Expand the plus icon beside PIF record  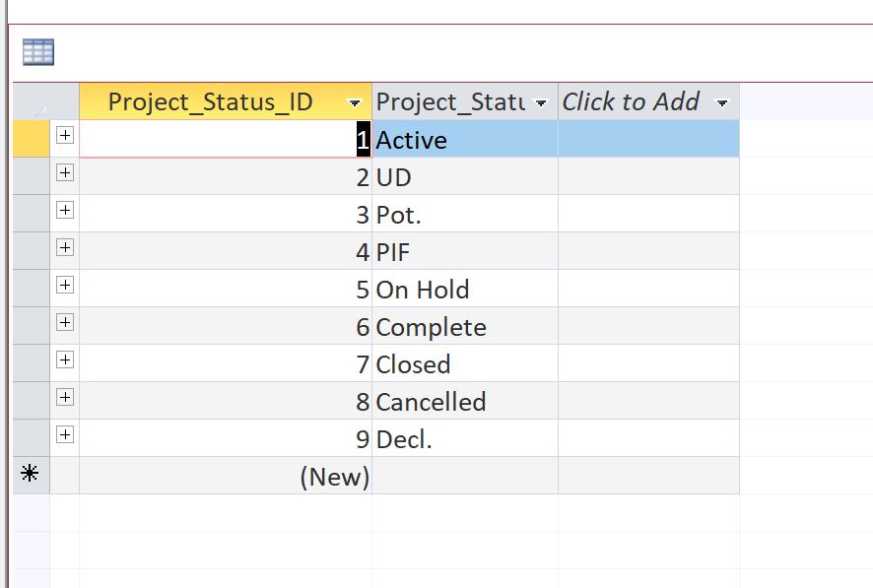pyautogui.click(x=65, y=248)
